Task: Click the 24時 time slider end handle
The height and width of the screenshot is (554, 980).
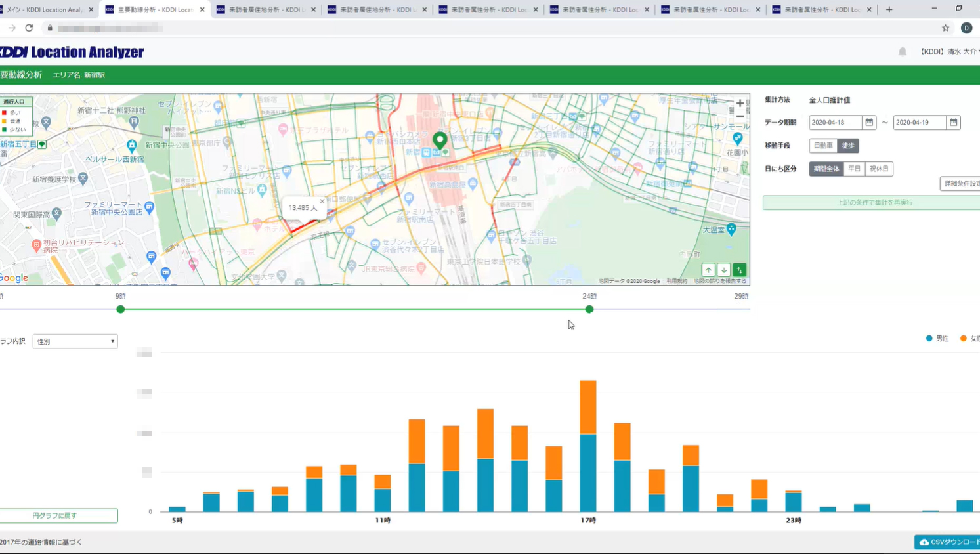Action: point(589,309)
